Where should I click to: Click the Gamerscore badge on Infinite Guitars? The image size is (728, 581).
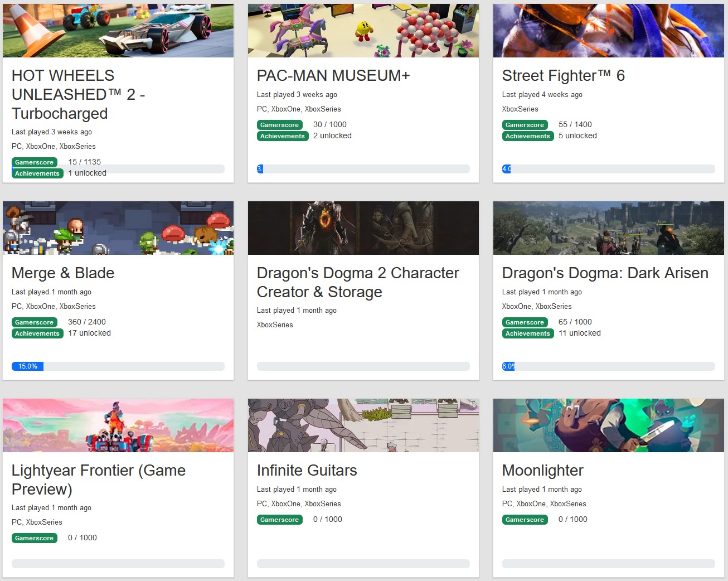[280, 520]
